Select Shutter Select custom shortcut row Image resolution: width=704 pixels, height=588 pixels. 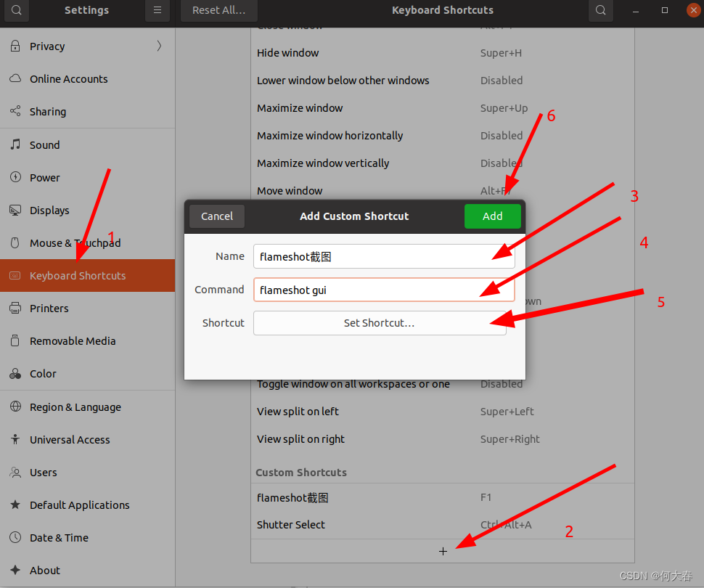tap(443, 525)
